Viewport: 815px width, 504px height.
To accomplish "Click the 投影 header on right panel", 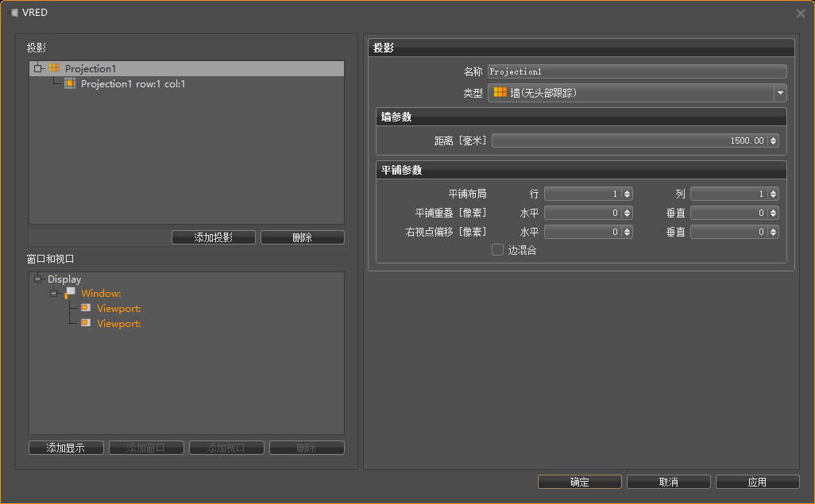I will point(581,48).
